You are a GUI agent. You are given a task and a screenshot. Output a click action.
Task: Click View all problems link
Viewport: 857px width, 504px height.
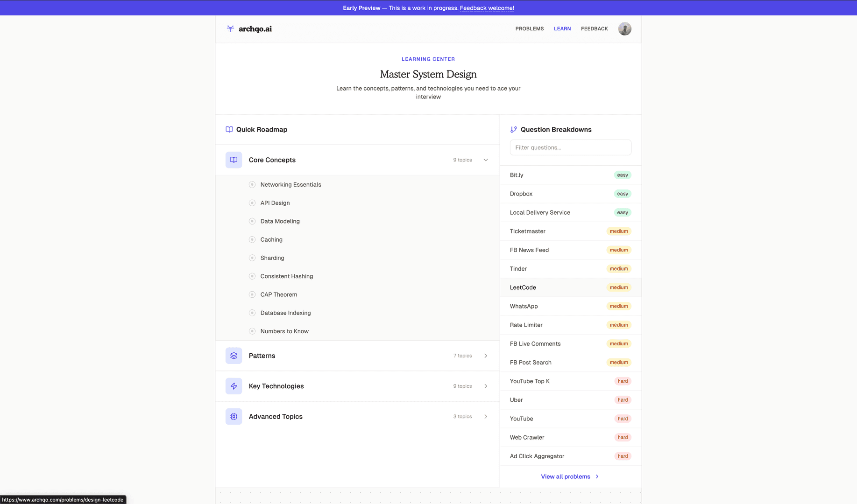tap(566, 476)
